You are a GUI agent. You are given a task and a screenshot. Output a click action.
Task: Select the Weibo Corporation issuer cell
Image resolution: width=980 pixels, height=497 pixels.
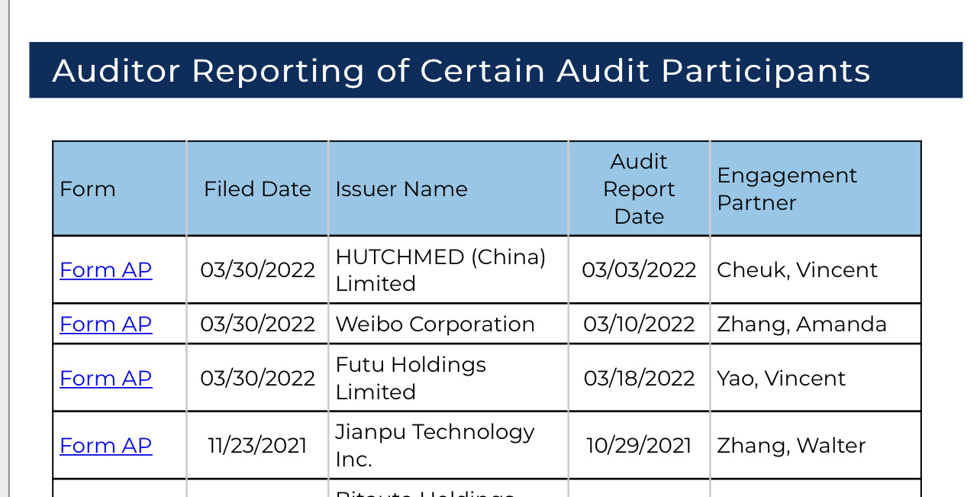435,324
